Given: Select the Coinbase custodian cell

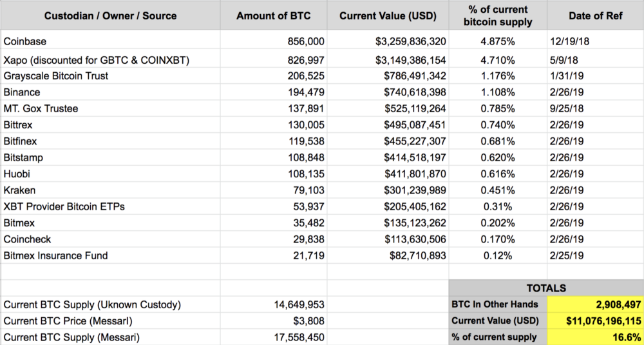Looking at the screenshot, I should tap(110, 41).
